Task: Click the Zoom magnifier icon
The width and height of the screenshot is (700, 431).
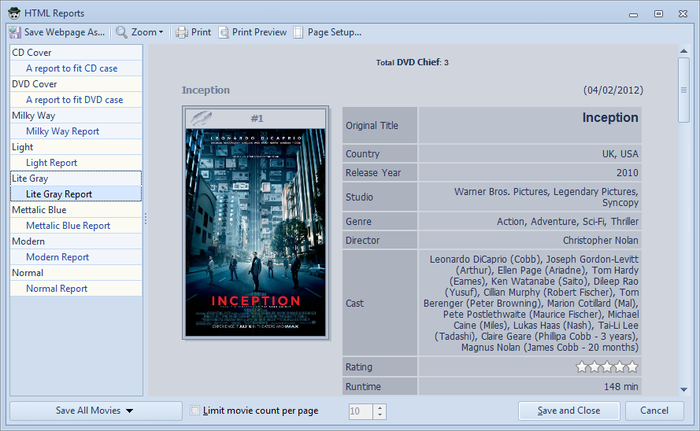Action: pos(122,32)
